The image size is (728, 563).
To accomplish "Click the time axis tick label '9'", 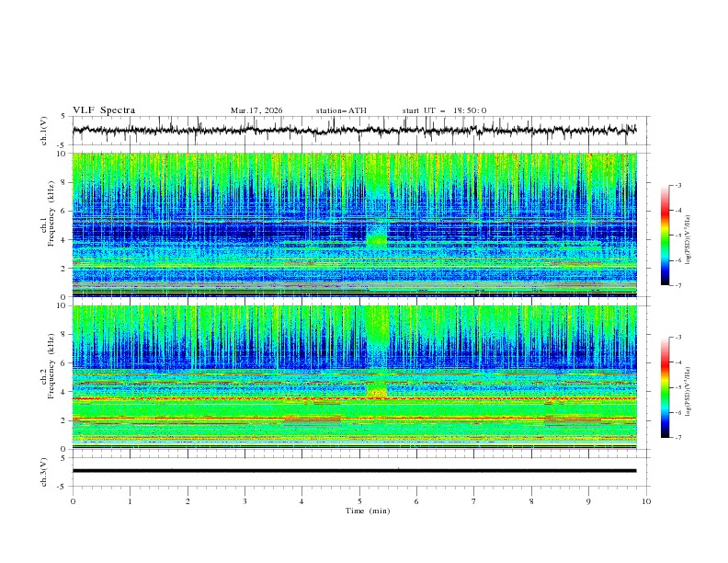I will coord(588,501).
